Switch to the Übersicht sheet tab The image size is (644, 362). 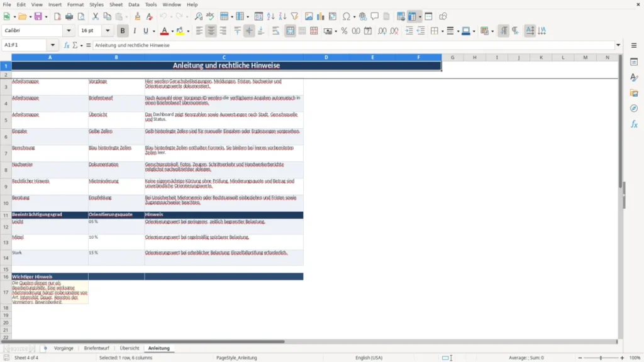tap(130, 348)
